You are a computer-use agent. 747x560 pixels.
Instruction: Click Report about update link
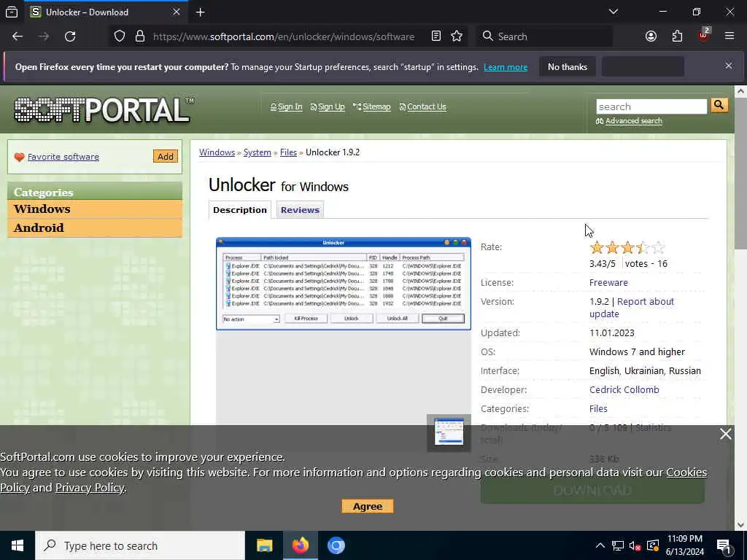(631, 308)
